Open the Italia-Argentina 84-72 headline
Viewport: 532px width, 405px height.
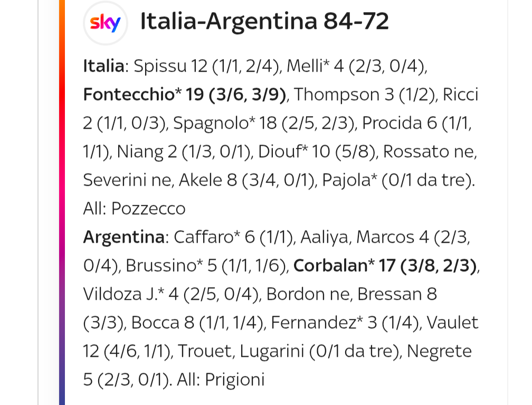[x=264, y=22]
